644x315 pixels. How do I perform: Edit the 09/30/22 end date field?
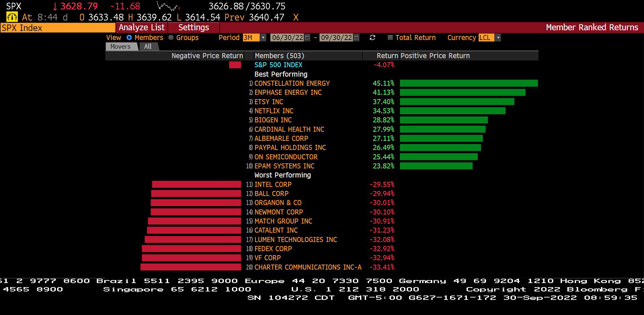[x=336, y=38]
